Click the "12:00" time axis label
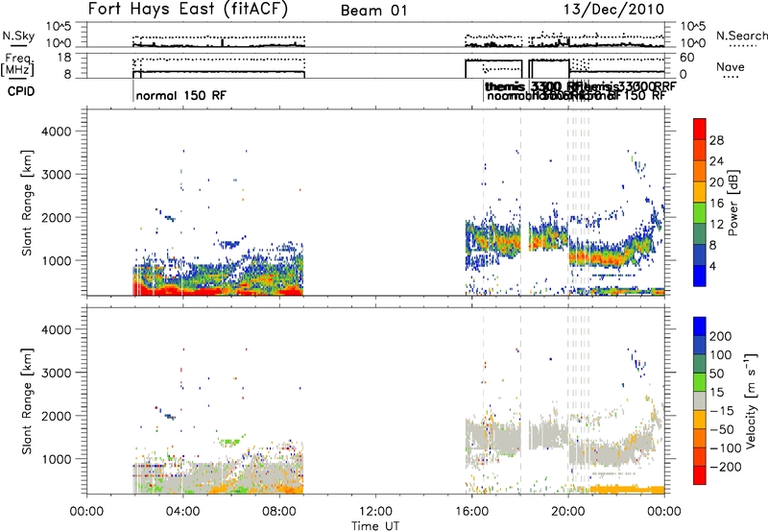 click(375, 512)
